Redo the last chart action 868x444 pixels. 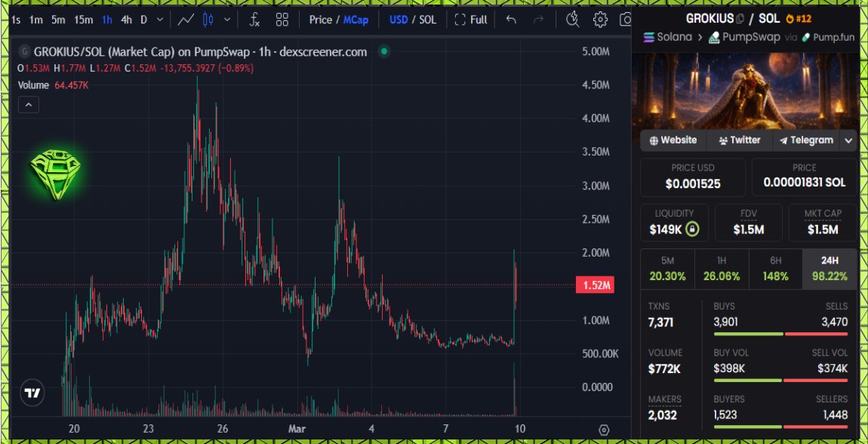tap(538, 20)
